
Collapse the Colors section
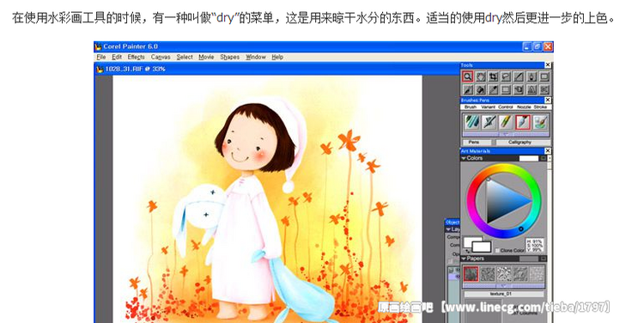464,158
